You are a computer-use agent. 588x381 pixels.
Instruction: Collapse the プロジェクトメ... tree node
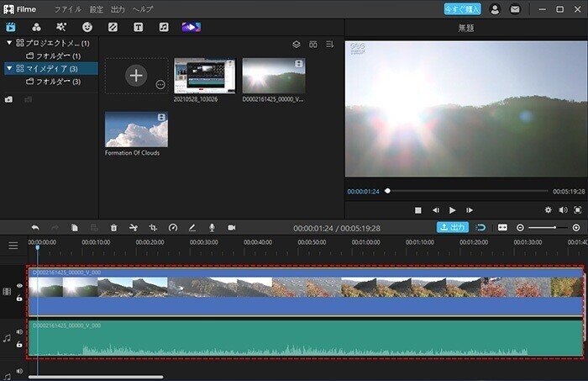9,43
